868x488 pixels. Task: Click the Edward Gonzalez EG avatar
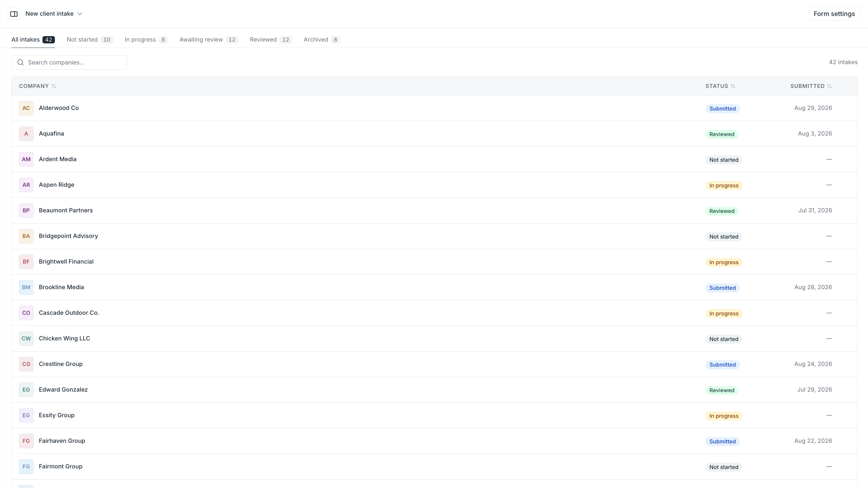pyautogui.click(x=26, y=390)
